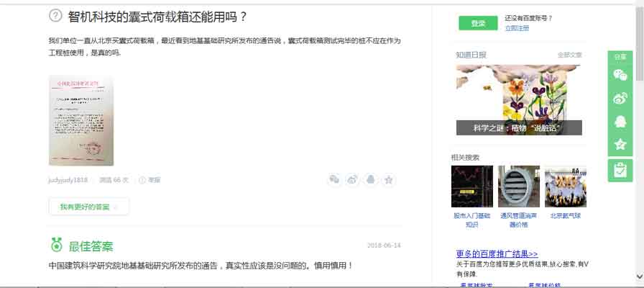Share to QQ in green sidebar
Viewport: 644px width, 288px height.
[x=620, y=122]
